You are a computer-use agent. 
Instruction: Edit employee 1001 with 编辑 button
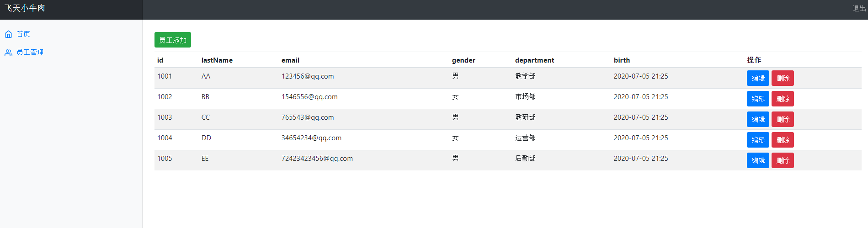click(758, 78)
